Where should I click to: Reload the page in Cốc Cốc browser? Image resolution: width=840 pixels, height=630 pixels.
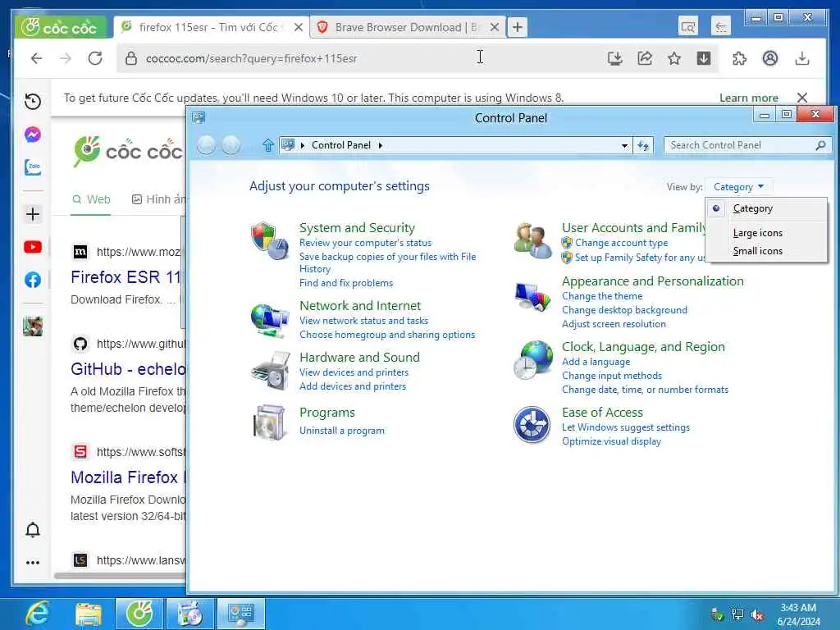95,58
